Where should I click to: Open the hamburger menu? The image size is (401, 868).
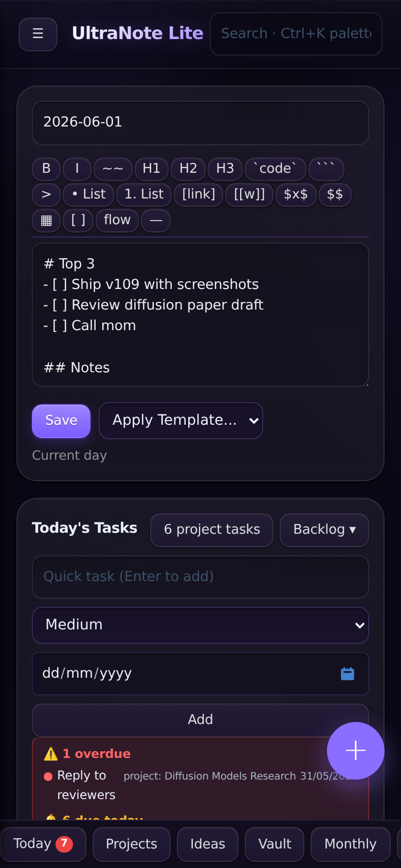coord(38,34)
